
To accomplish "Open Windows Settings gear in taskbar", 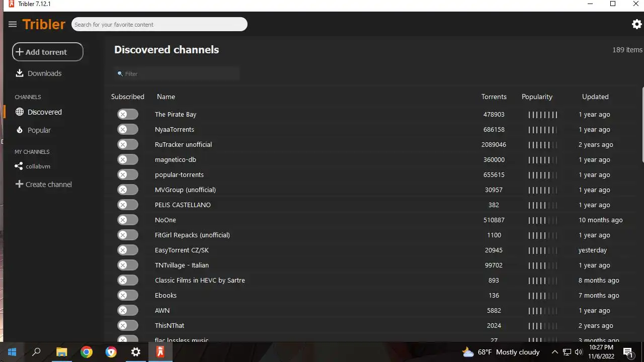I will click(x=136, y=352).
